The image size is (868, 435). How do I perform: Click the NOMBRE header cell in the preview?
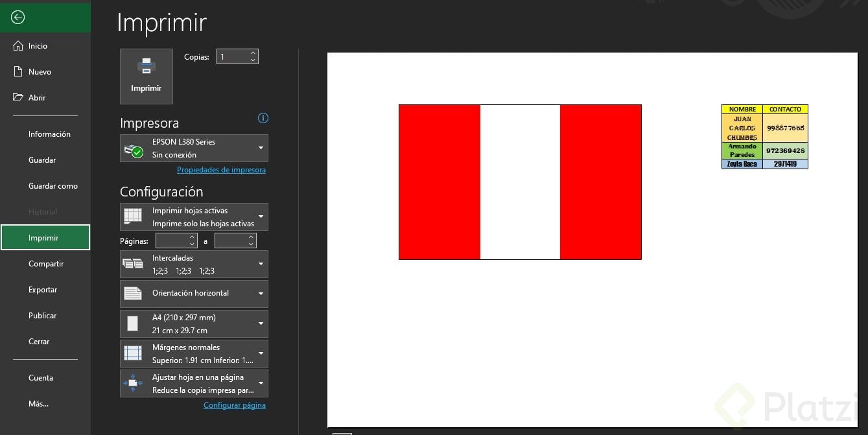(742, 110)
